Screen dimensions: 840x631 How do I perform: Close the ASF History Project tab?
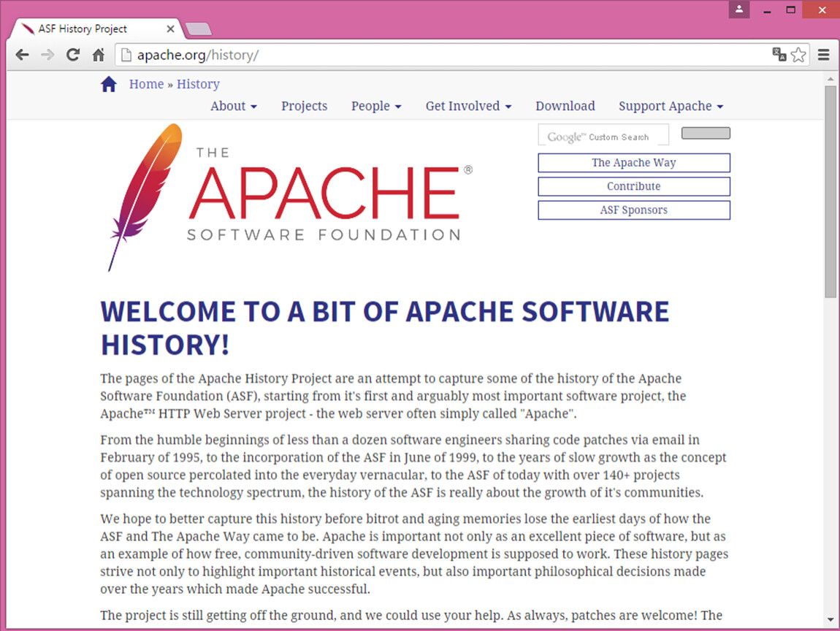click(x=171, y=29)
